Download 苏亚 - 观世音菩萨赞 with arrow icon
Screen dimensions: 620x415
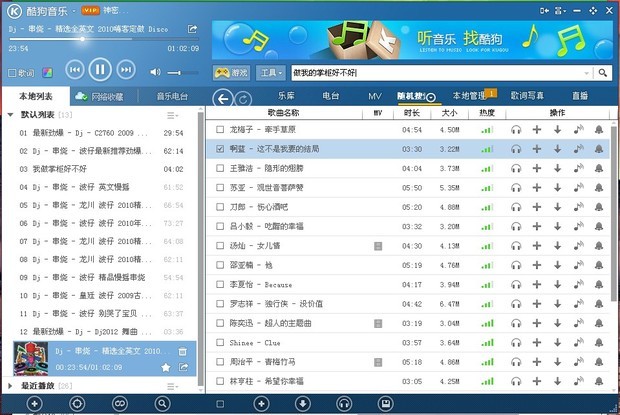pyautogui.click(x=558, y=188)
